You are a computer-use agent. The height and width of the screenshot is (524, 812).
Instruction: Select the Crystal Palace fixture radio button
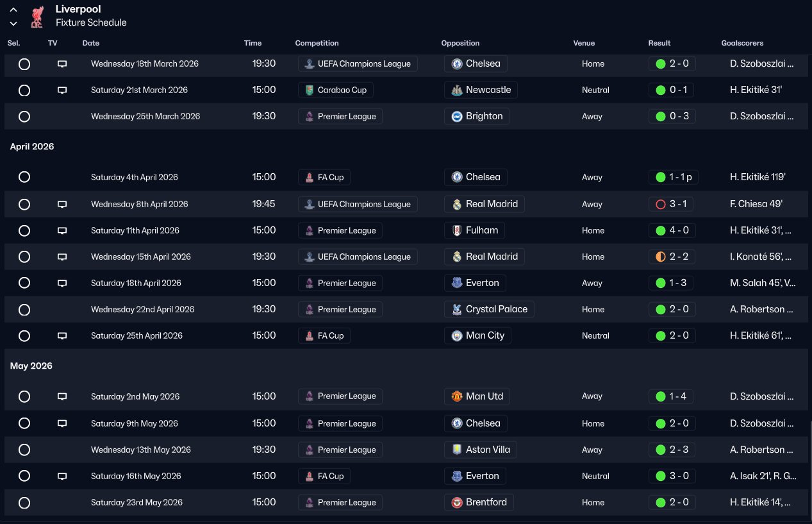click(x=24, y=310)
